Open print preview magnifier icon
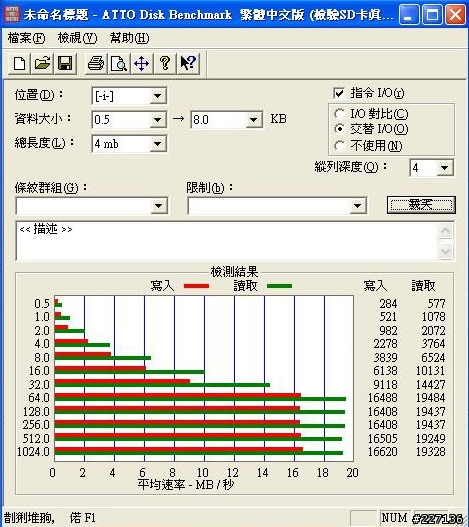The height and width of the screenshot is (527, 469). (x=119, y=63)
